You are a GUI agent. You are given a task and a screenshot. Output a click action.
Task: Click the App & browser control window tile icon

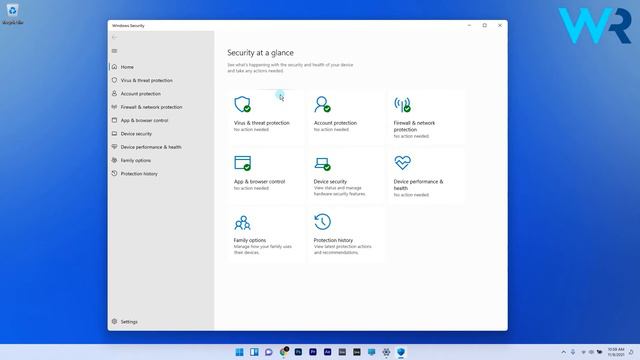(242, 163)
